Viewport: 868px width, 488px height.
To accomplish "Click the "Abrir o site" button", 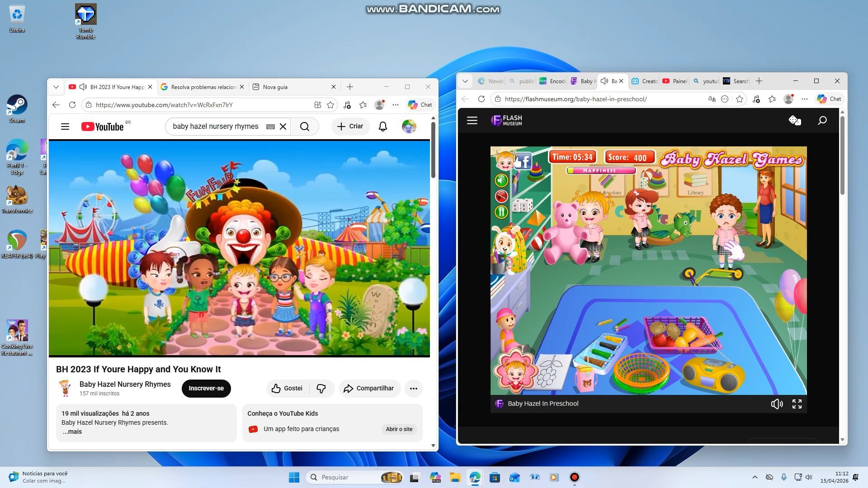I will 399,429.
